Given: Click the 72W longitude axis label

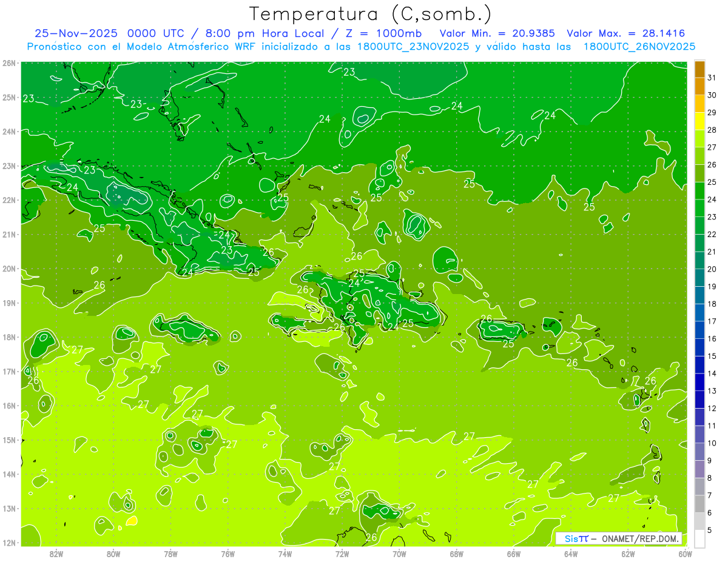Looking at the screenshot, I should coord(342,553).
